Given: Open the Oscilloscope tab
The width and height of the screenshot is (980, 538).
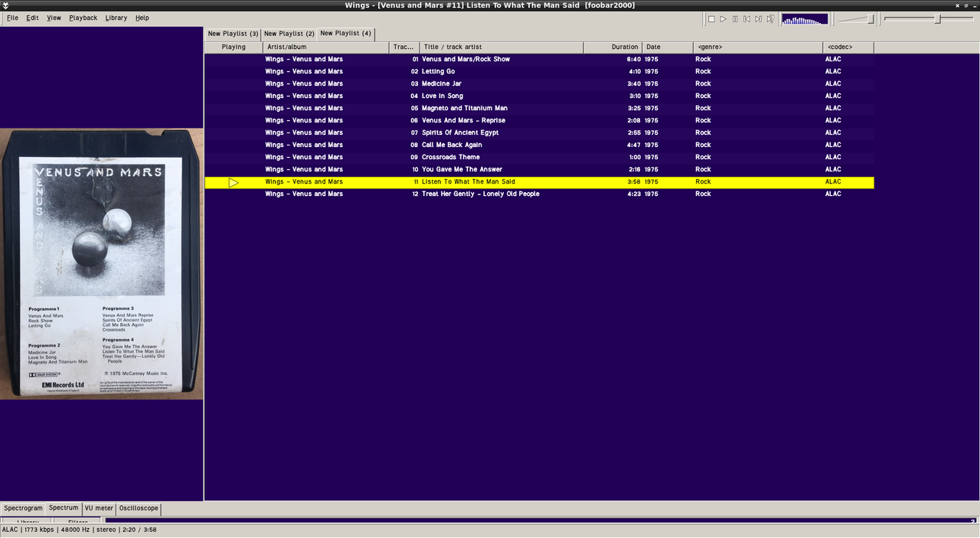Looking at the screenshot, I should [x=139, y=508].
